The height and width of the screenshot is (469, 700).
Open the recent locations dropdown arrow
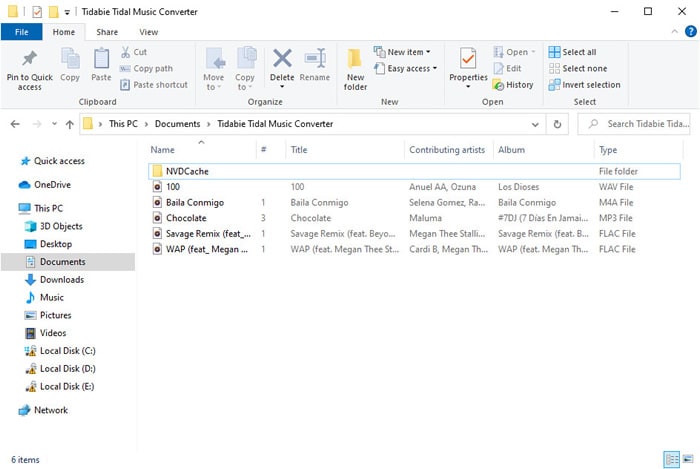click(x=54, y=124)
